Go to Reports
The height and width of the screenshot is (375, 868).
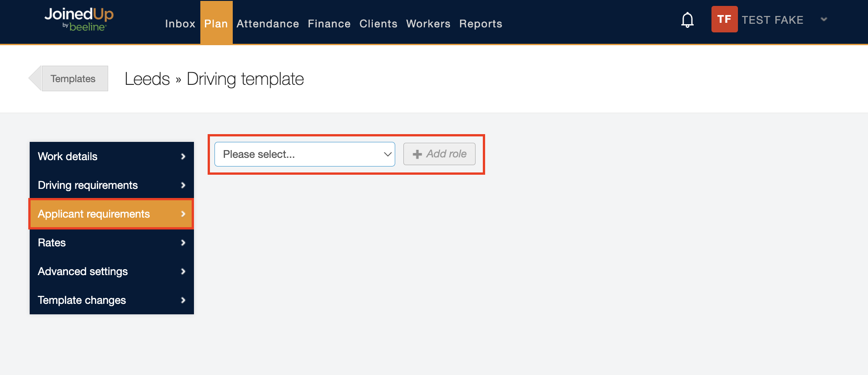(481, 24)
